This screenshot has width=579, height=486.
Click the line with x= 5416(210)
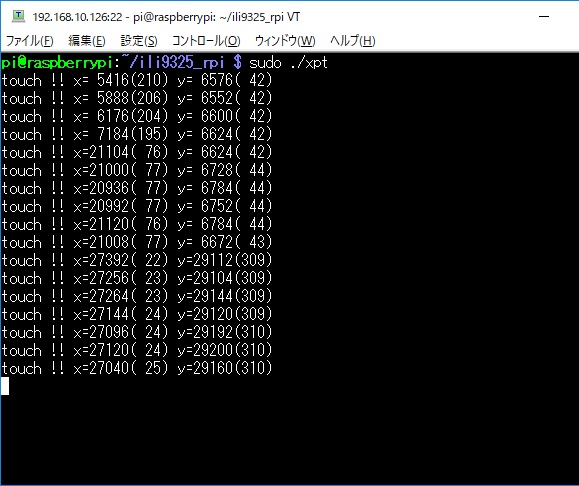pyautogui.click(x=137, y=80)
